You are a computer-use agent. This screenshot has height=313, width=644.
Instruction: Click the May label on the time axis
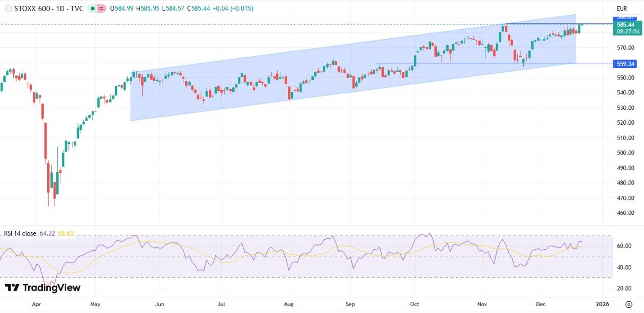click(95, 305)
